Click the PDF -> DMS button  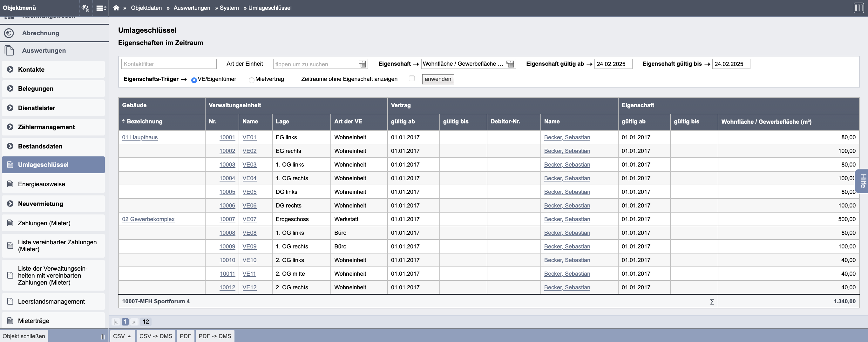(x=215, y=336)
